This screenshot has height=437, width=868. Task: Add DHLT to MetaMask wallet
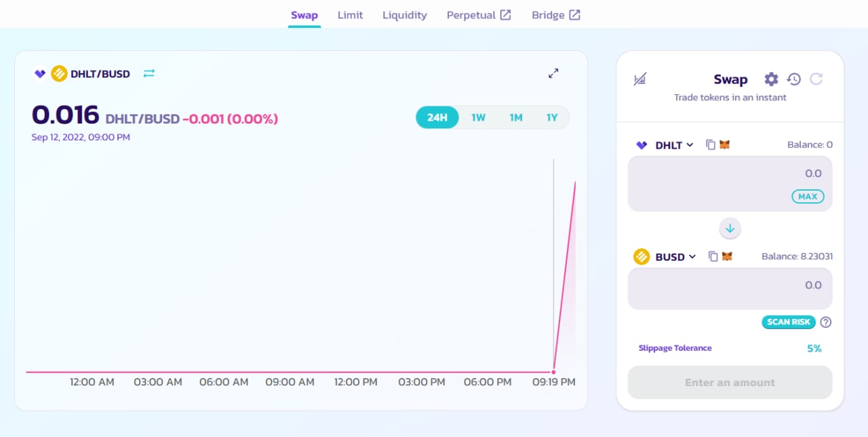click(x=725, y=145)
